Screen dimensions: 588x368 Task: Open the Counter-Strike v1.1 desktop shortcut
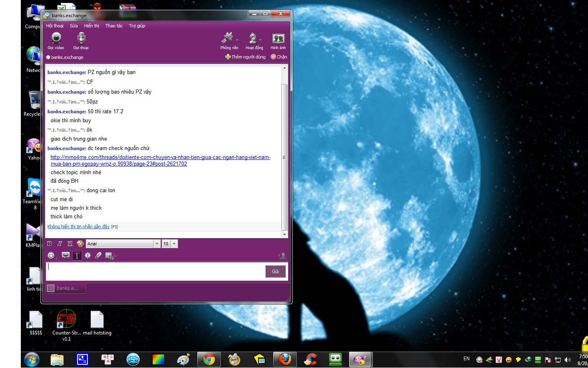(x=67, y=325)
